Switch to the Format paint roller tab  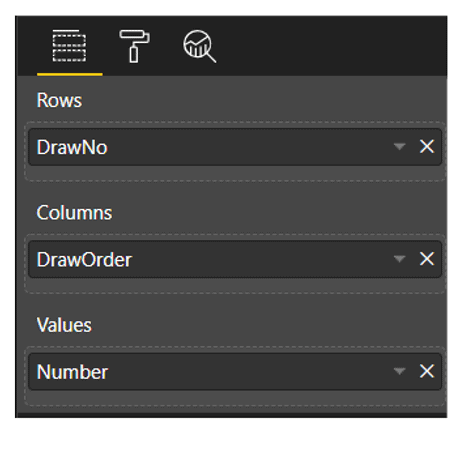pos(134,46)
